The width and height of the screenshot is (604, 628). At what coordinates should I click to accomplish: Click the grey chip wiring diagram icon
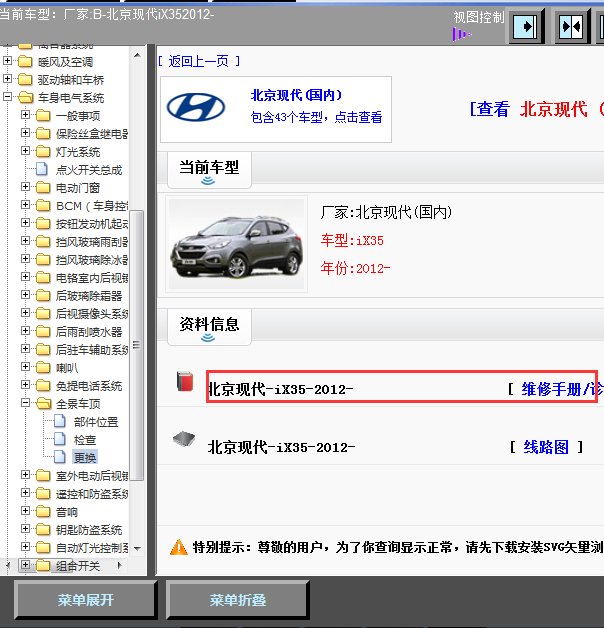point(184,439)
